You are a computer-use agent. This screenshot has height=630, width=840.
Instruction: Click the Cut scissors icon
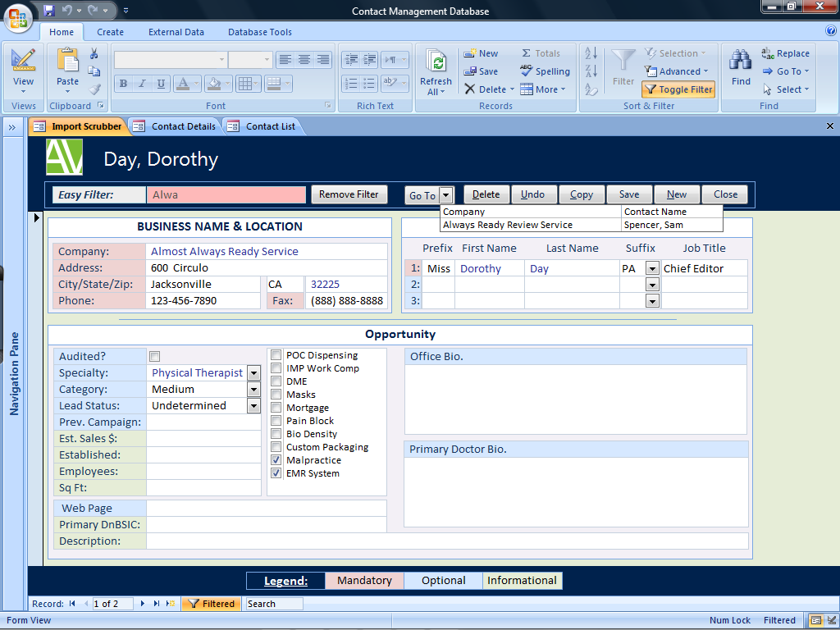coord(94,53)
